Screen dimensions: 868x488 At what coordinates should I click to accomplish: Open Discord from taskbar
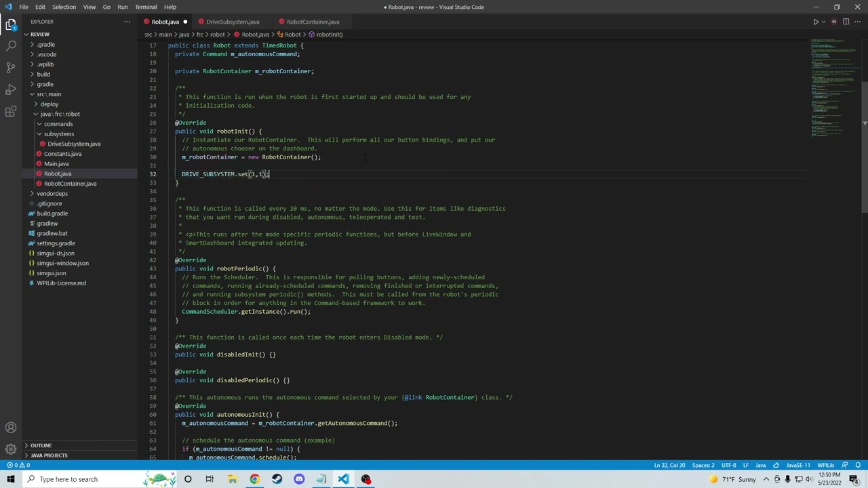tap(299, 479)
